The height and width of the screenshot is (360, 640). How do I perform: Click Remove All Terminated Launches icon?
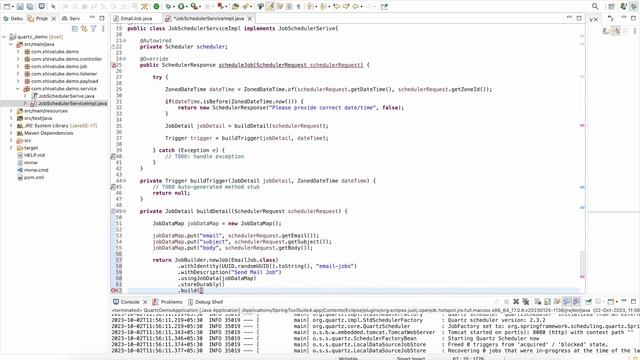(526, 302)
